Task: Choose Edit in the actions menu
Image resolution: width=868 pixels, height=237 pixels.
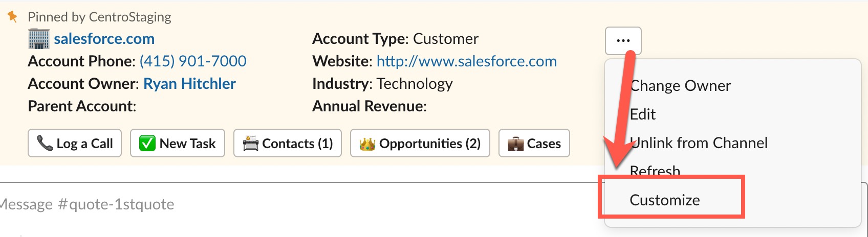Action: pyautogui.click(x=642, y=114)
